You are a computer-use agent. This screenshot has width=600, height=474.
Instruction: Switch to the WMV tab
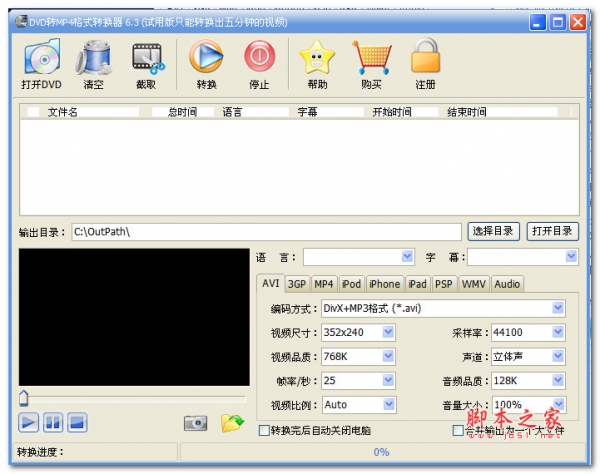[473, 284]
